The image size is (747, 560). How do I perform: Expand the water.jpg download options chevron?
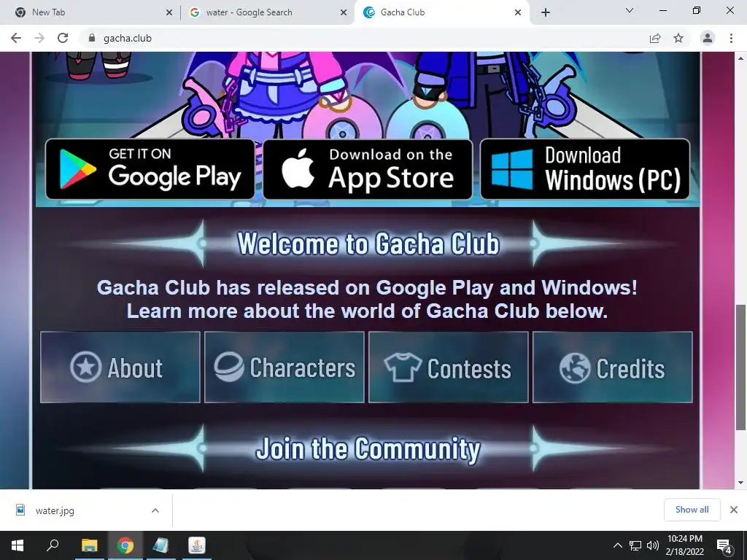coord(155,510)
